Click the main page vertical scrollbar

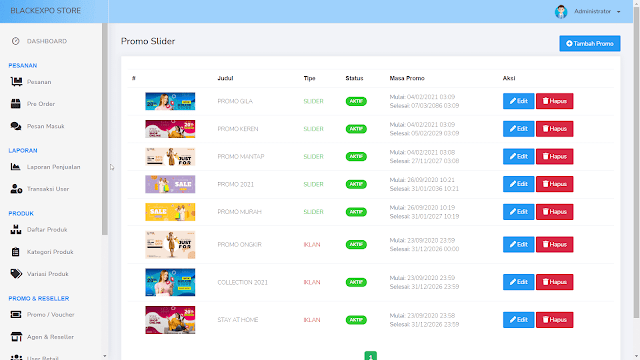tap(636, 161)
